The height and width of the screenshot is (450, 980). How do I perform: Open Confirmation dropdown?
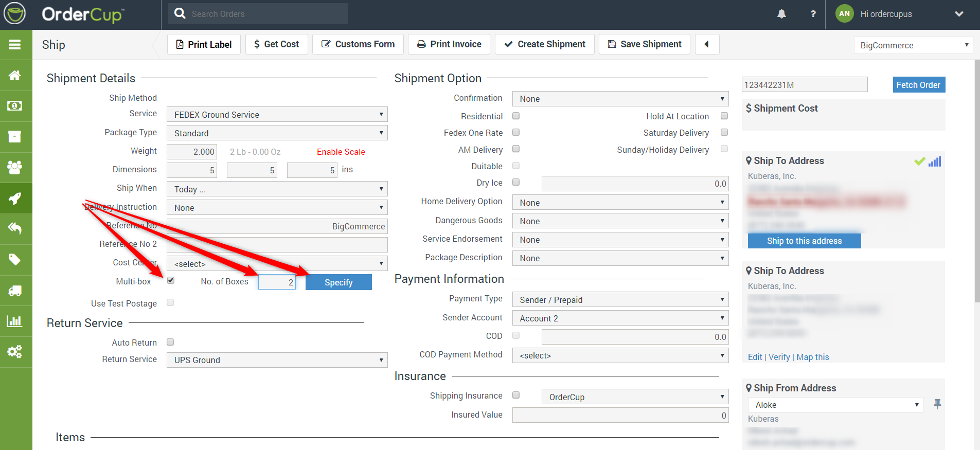(620, 98)
